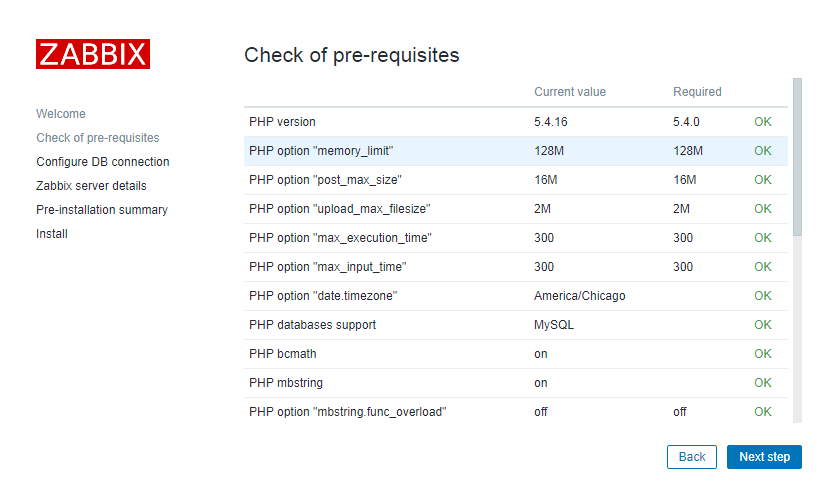Select Check of pre-requisites sidebar step

98,138
